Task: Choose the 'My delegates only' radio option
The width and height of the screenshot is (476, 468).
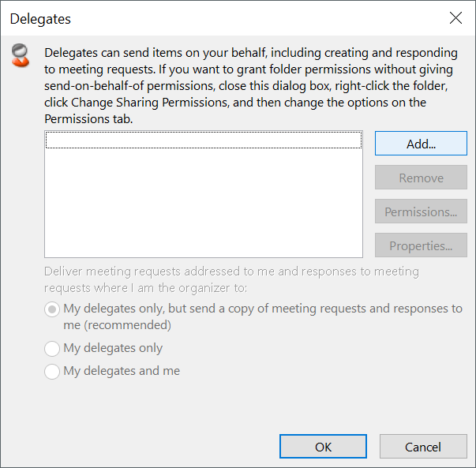Action: click(x=52, y=348)
